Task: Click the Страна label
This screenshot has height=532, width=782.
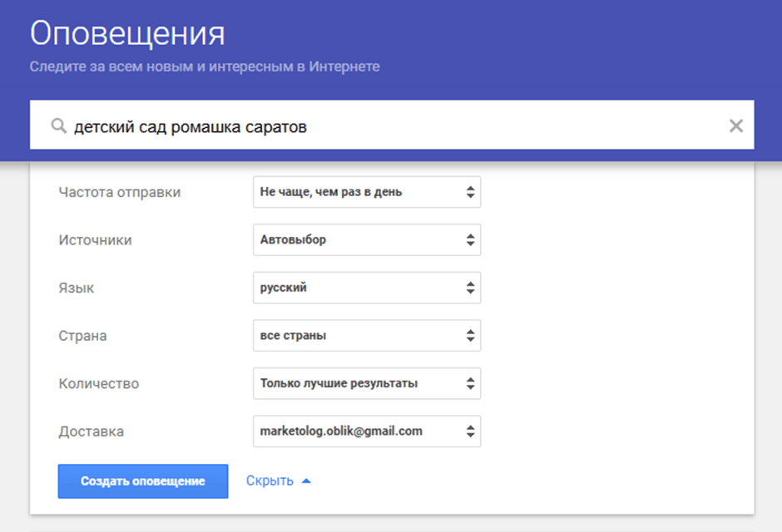Action: tap(82, 337)
